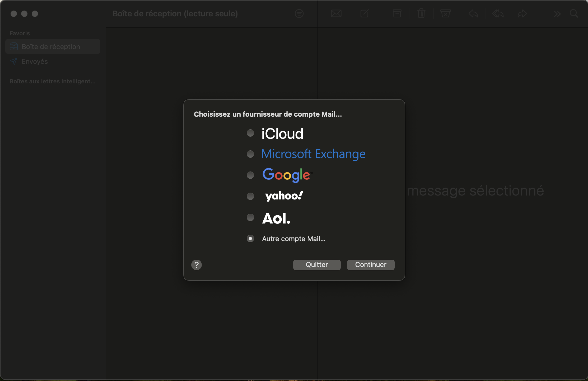Click the trash delete icon in toolbar
Viewport: 588px width, 381px height.
pyautogui.click(x=421, y=13)
